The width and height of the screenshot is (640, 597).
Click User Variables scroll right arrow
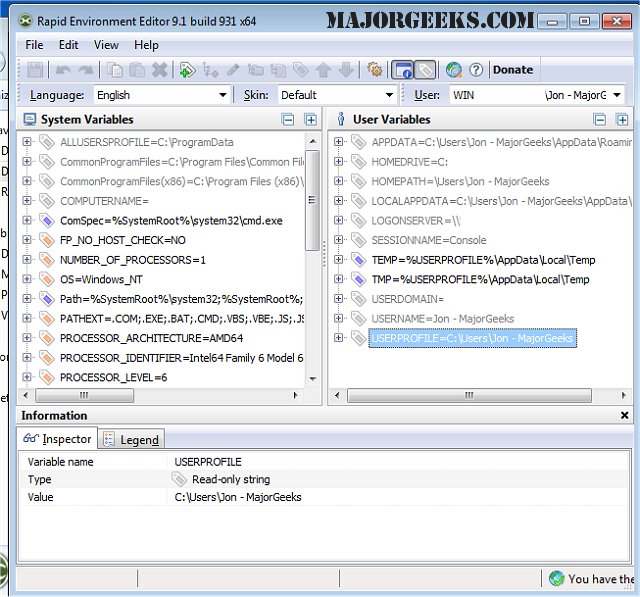pos(623,395)
